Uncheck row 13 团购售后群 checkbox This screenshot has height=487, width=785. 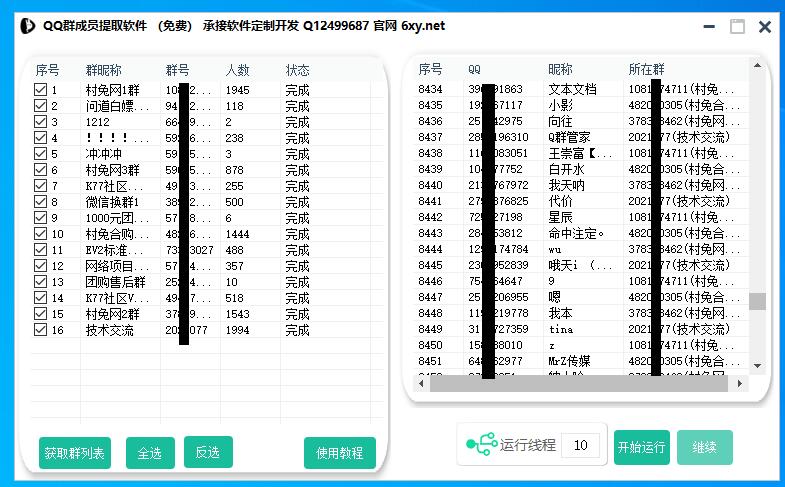pyautogui.click(x=41, y=282)
